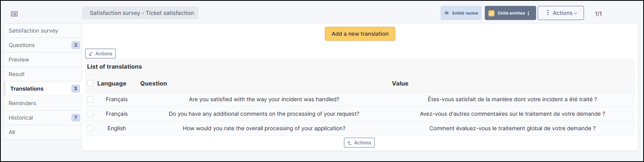Switch to the Preview tab
The height and width of the screenshot is (162, 644).
click(x=19, y=60)
